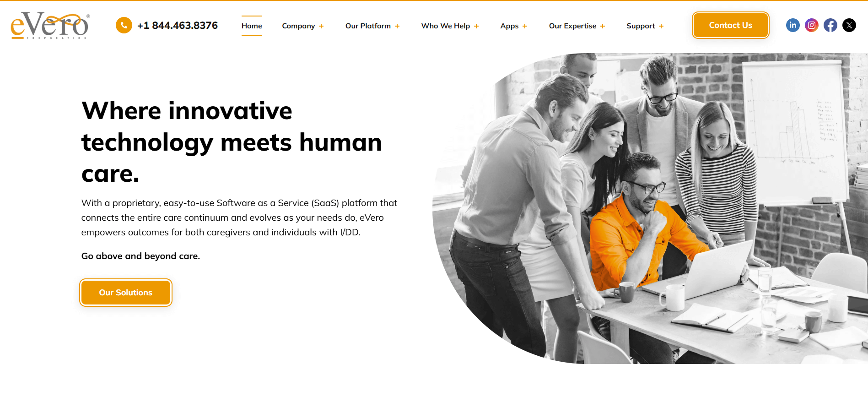Click the Our Solutions button
Screen dimensions: 868x413
(x=126, y=293)
